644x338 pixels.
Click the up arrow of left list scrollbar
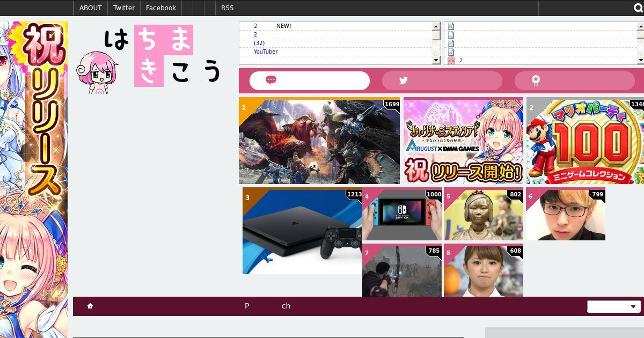436,26
